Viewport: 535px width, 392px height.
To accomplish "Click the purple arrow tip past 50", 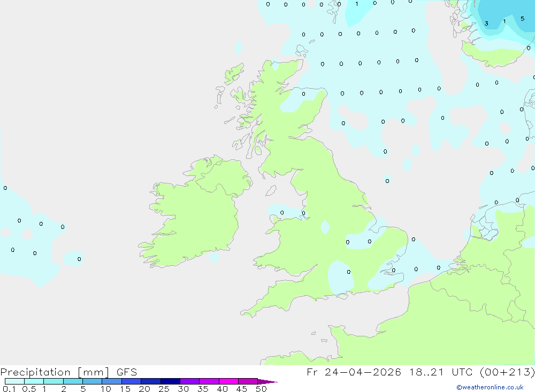I will tap(267, 382).
